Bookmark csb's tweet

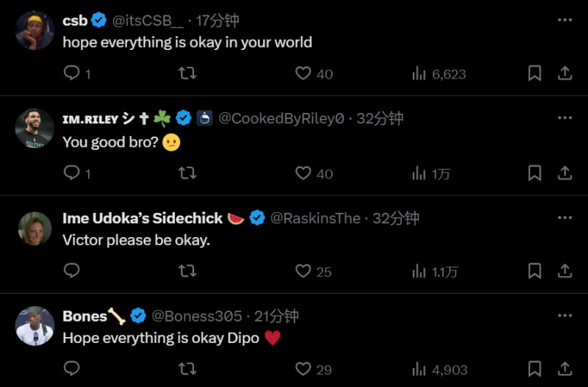(535, 73)
